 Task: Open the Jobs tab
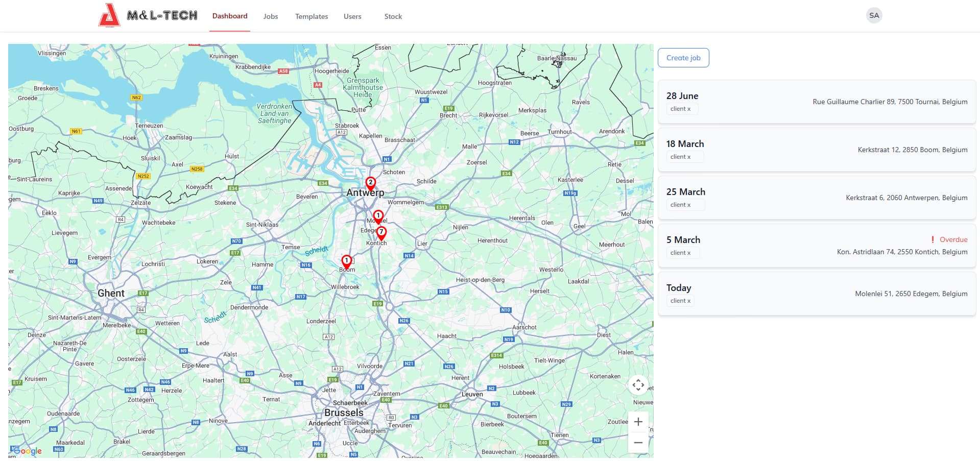click(271, 16)
